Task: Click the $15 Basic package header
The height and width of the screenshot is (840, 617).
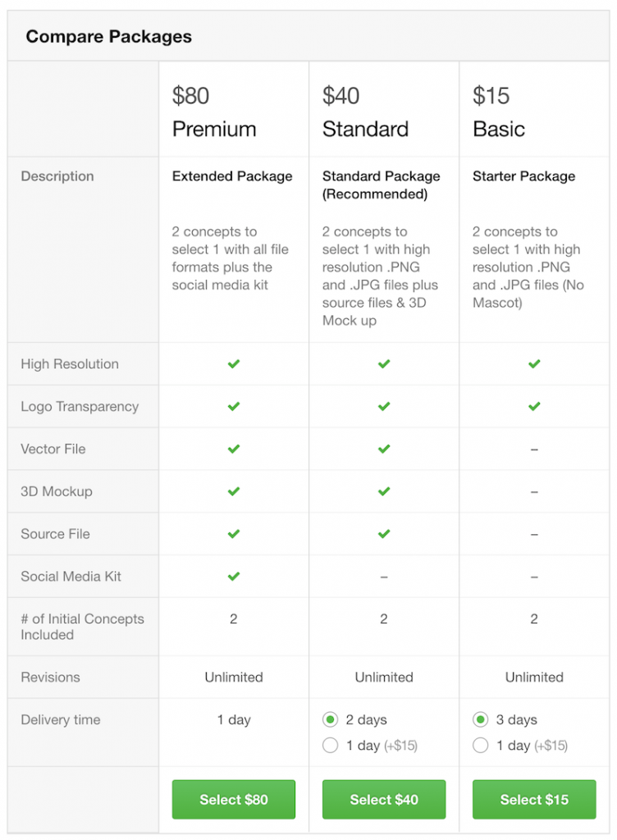Action: tap(499, 112)
